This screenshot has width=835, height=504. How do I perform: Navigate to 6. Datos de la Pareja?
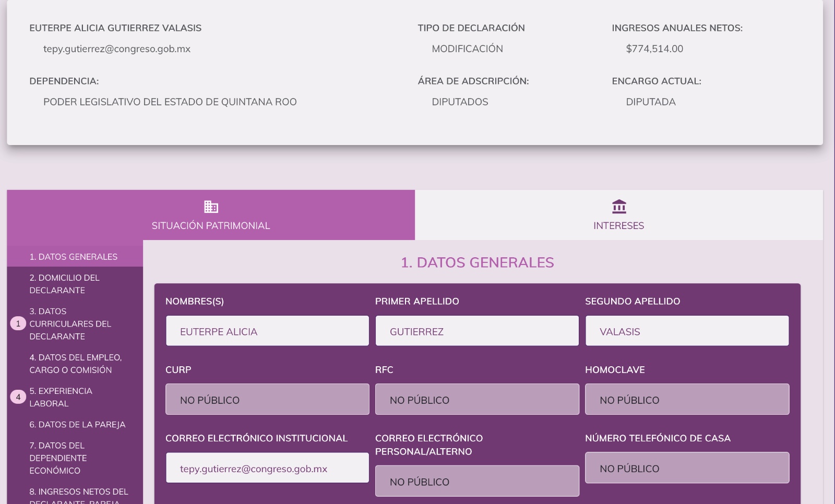tap(77, 425)
